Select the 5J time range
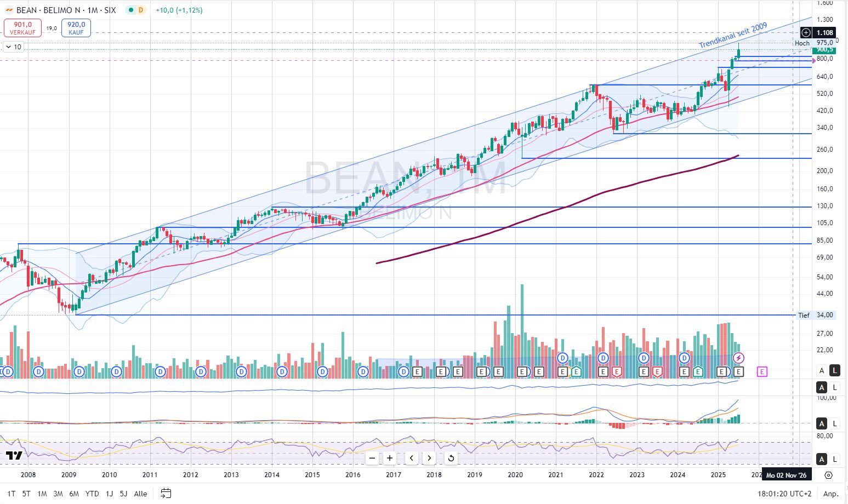Viewport: 848px width, 504px height. (x=123, y=494)
